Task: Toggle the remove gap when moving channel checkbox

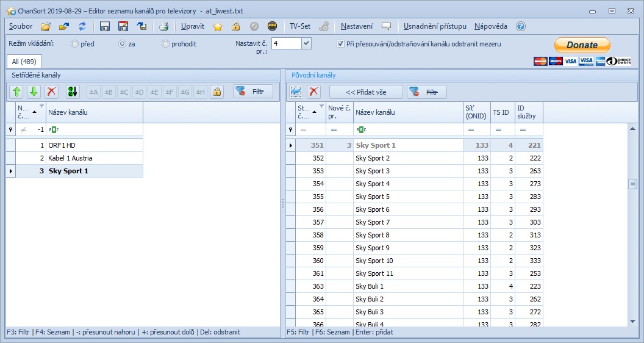Action: click(x=341, y=44)
